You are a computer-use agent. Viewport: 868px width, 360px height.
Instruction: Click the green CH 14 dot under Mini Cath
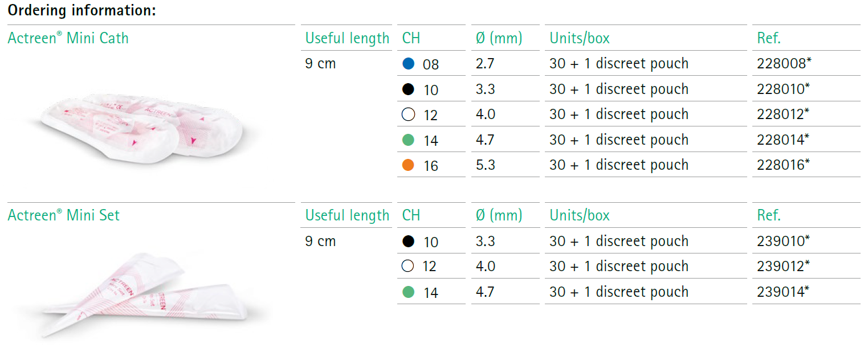(x=408, y=140)
